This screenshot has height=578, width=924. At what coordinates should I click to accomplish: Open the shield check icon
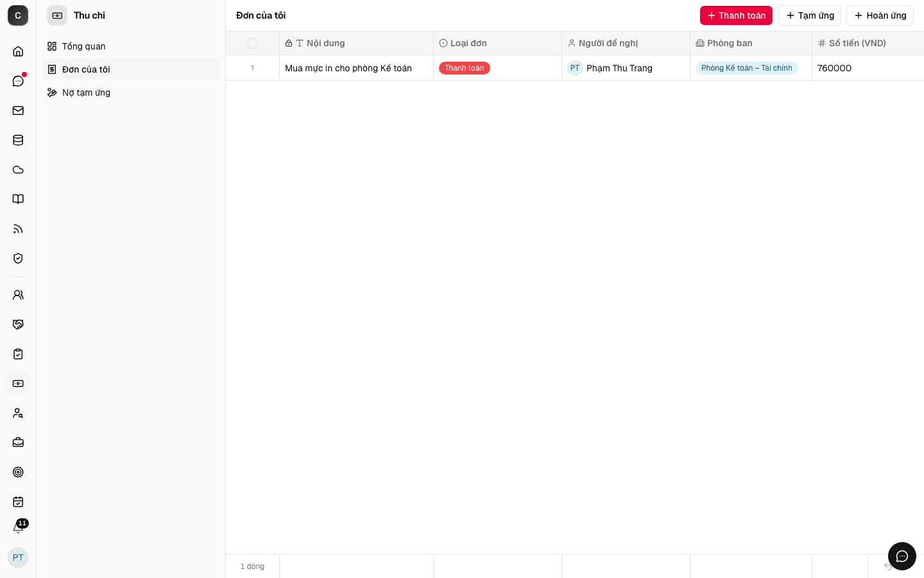click(18, 258)
